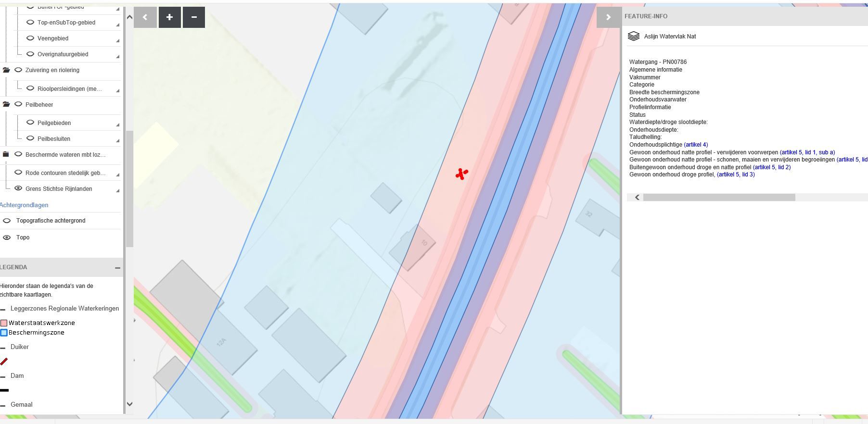Collapse the Feature-Info panel arrow button

click(608, 17)
